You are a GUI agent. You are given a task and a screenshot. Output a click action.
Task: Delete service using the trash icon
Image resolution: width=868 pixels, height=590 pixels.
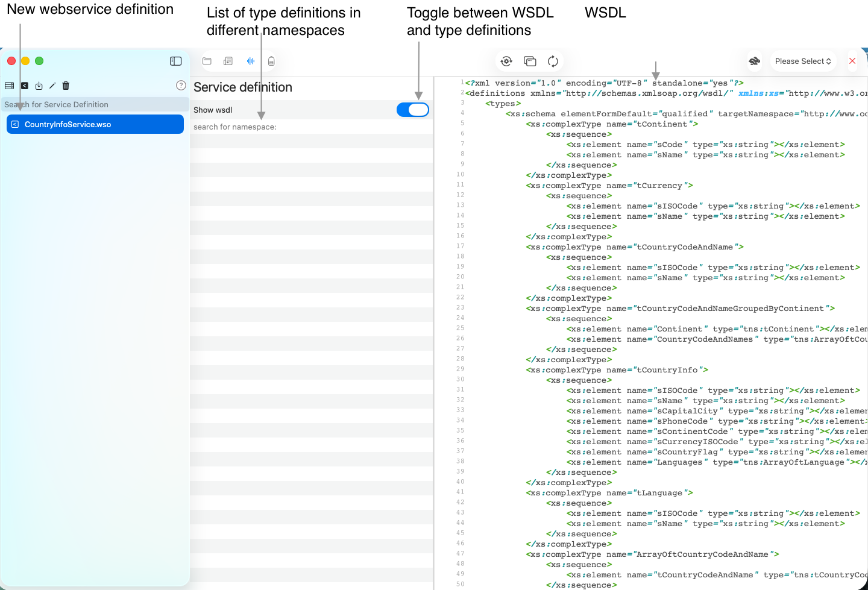[65, 86]
